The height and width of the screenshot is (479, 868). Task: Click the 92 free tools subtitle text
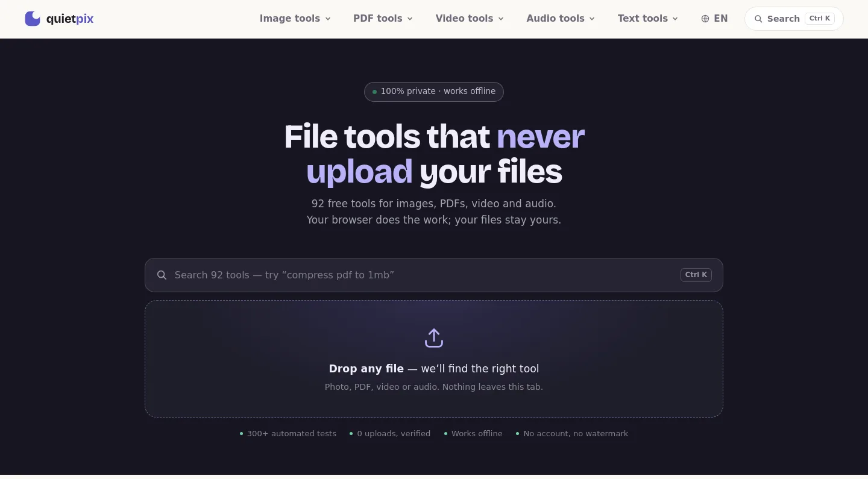pyautogui.click(x=434, y=211)
